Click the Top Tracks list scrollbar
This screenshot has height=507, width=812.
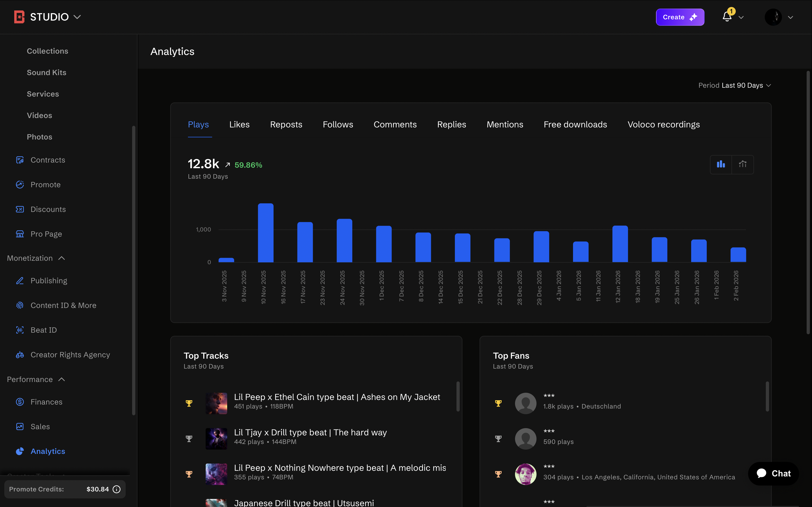click(458, 396)
